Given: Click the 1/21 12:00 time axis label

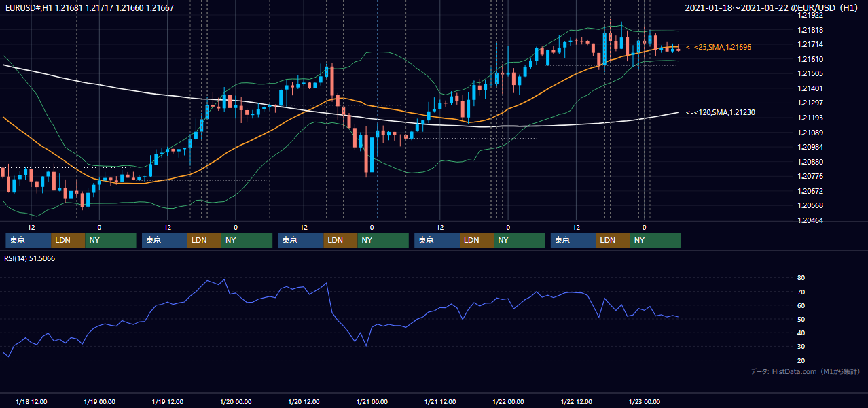Looking at the screenshot, I should click(x=440, y=401).
